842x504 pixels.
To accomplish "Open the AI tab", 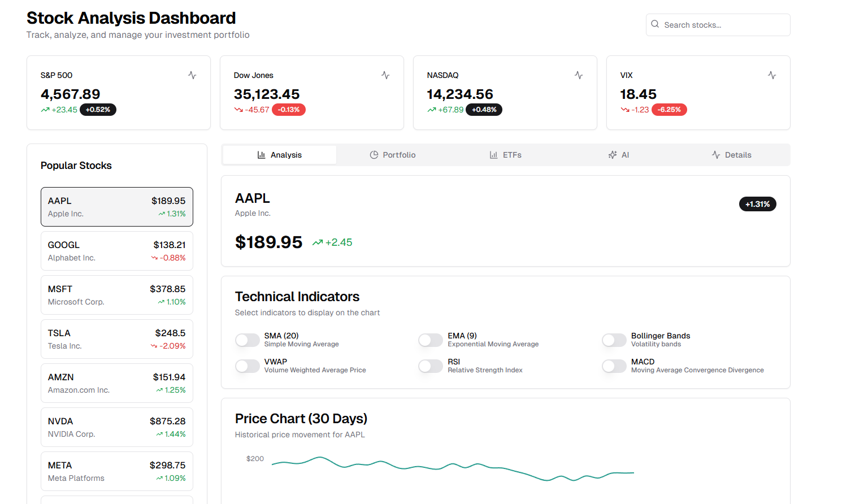I will pyautogui.click(x=619, y=155).
